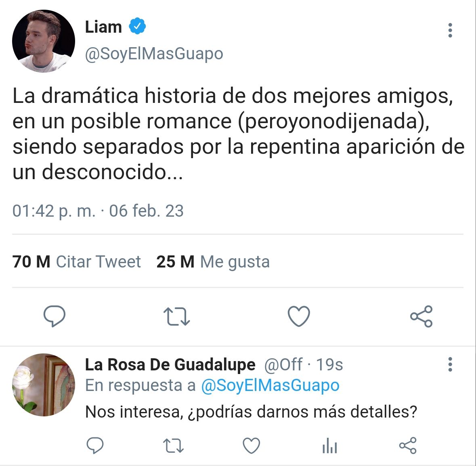This screenshot has height=466, width=476.
Task: Open Liam's profile picture
Action: (x=44, y=41)
